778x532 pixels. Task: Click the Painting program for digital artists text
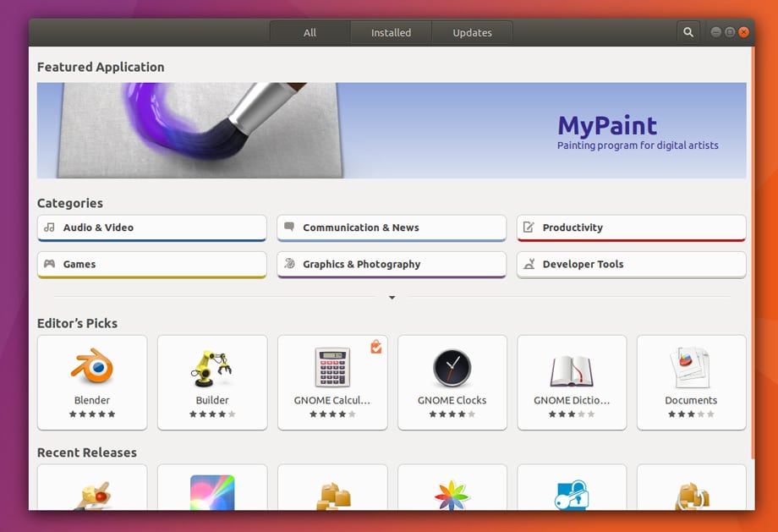[x=638, y=145]
